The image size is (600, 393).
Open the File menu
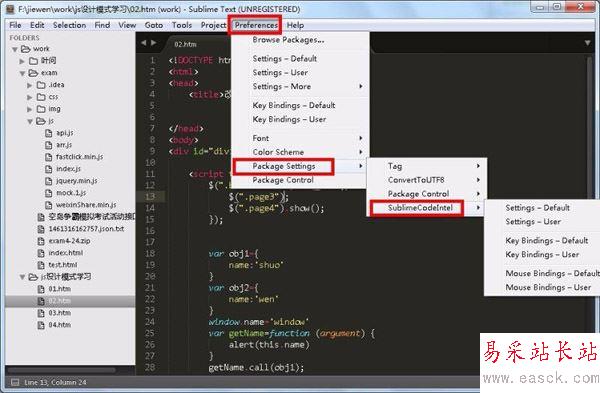(x=15, y=25)
